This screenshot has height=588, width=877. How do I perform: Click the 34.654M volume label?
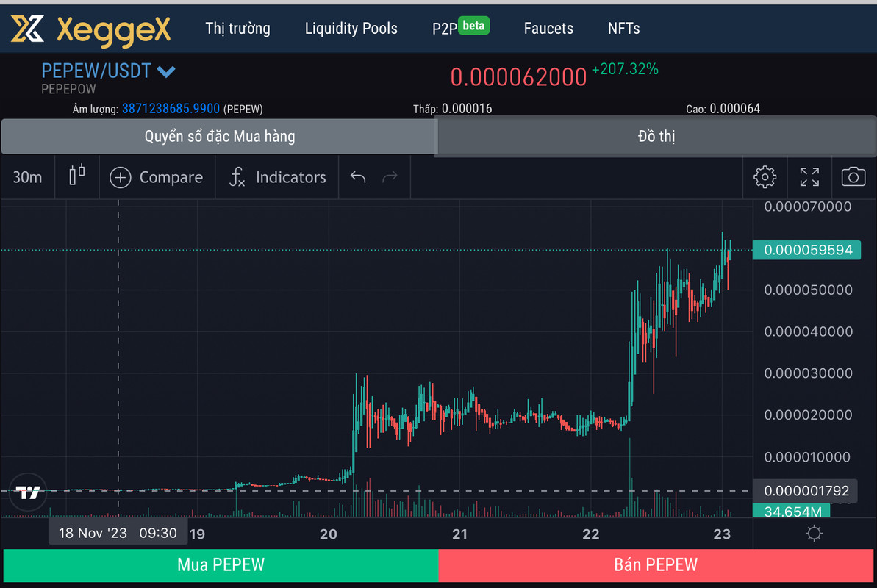coord(792,511)
